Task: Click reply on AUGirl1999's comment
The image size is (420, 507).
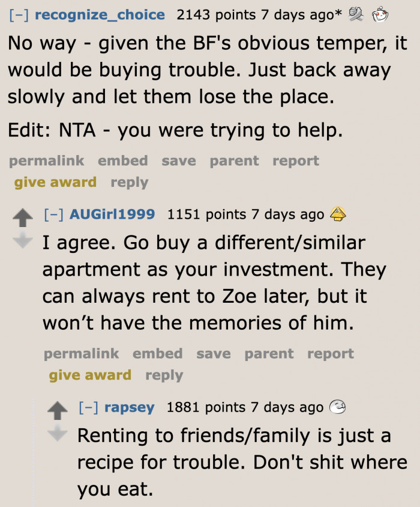Action: (164, 375)
